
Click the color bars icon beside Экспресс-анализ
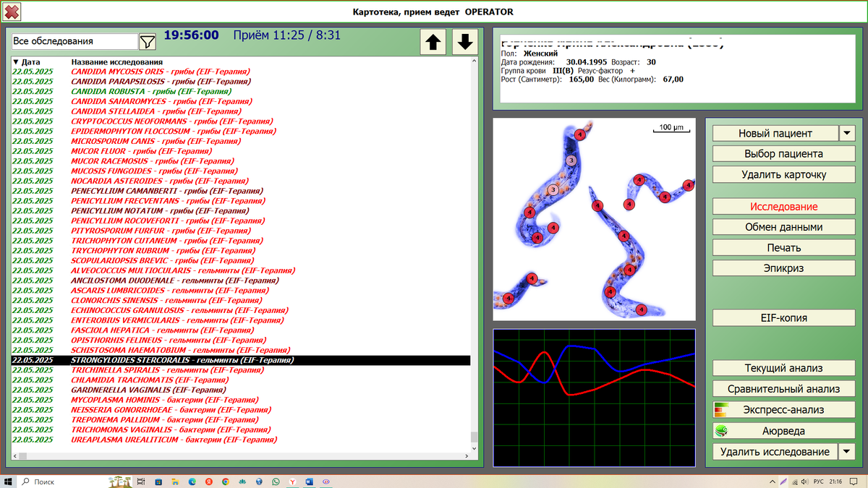coord(720,410)
